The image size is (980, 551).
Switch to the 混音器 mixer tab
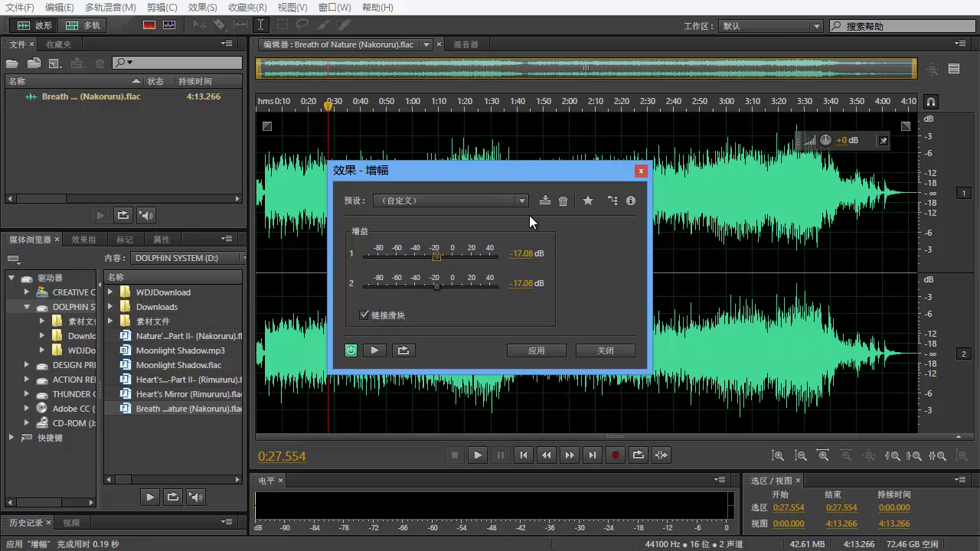(465, 44)
